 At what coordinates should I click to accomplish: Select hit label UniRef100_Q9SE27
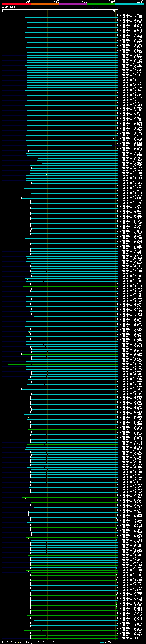[131, 60]
